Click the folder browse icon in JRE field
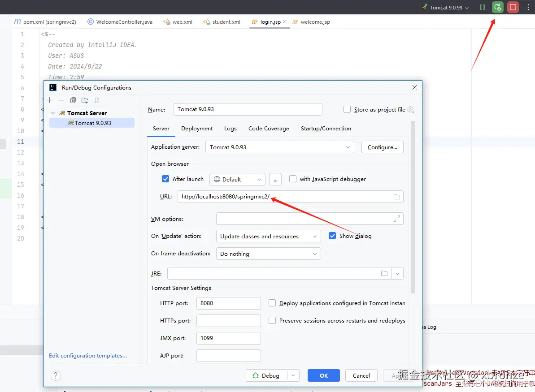 (384, 273)
